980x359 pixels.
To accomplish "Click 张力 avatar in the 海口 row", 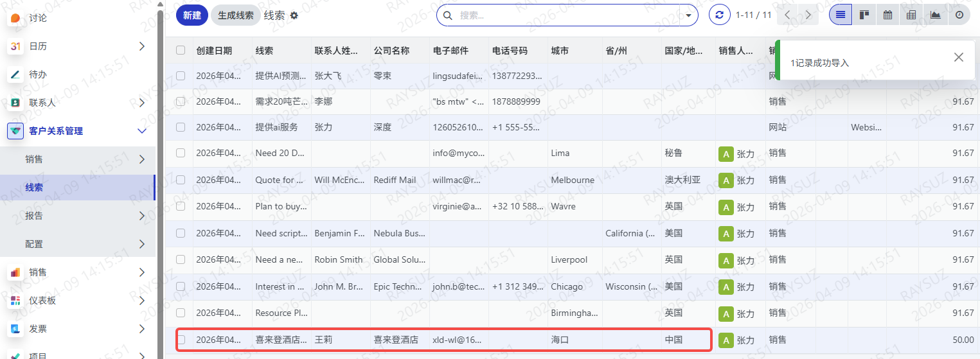I will click(726, 340).
